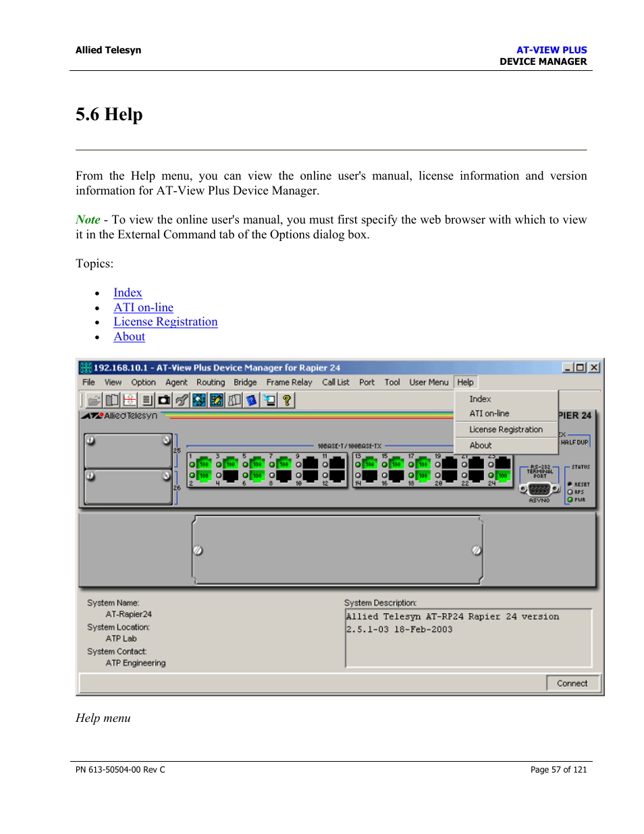Image resolution: width=644 pixels, height=834 pixels.
Task: Click the RESET button on status panel
Action: click(570, 484)
